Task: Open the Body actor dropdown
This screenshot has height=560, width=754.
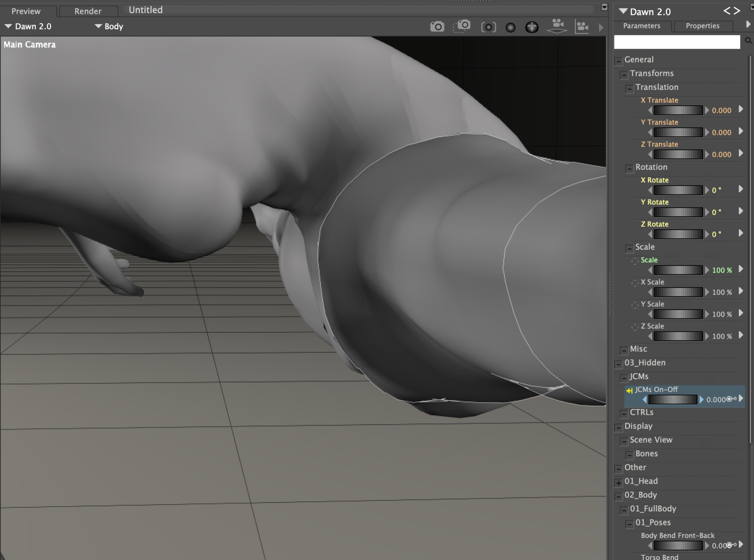Action: pos(109,26)
